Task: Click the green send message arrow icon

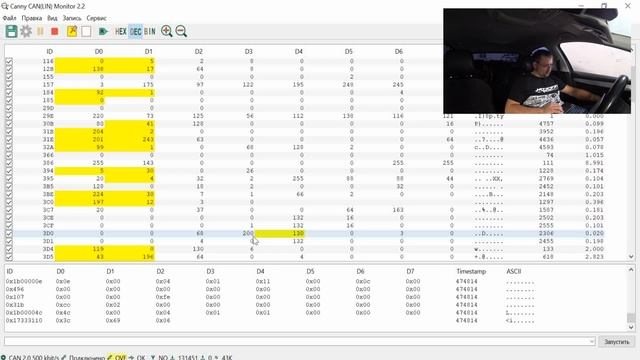Action: [103, 31]
